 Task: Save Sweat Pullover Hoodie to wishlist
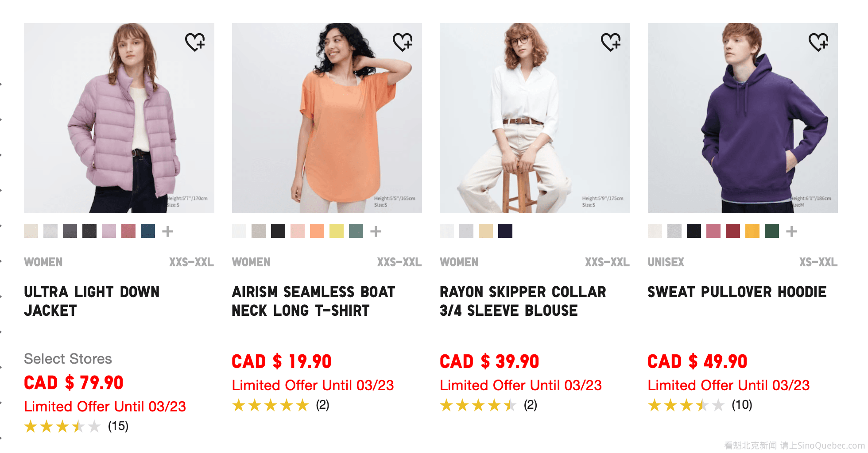818,42
